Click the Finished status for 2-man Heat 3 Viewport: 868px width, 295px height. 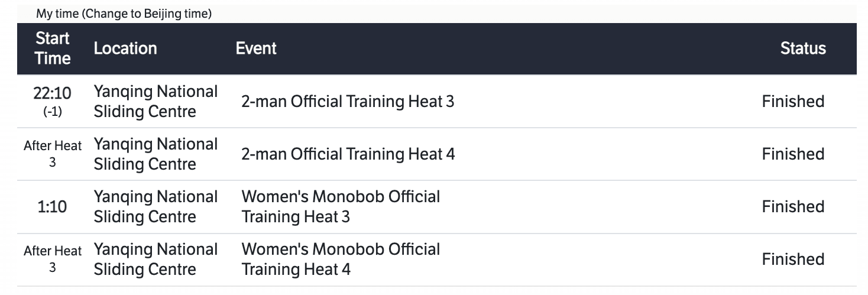(x=792, y=102)
